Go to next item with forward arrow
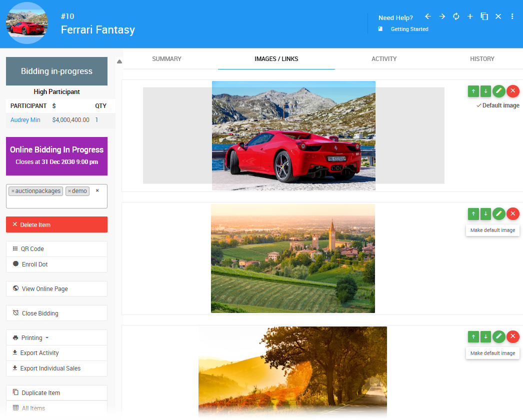 pyautogui.click(x=442, y=16)
